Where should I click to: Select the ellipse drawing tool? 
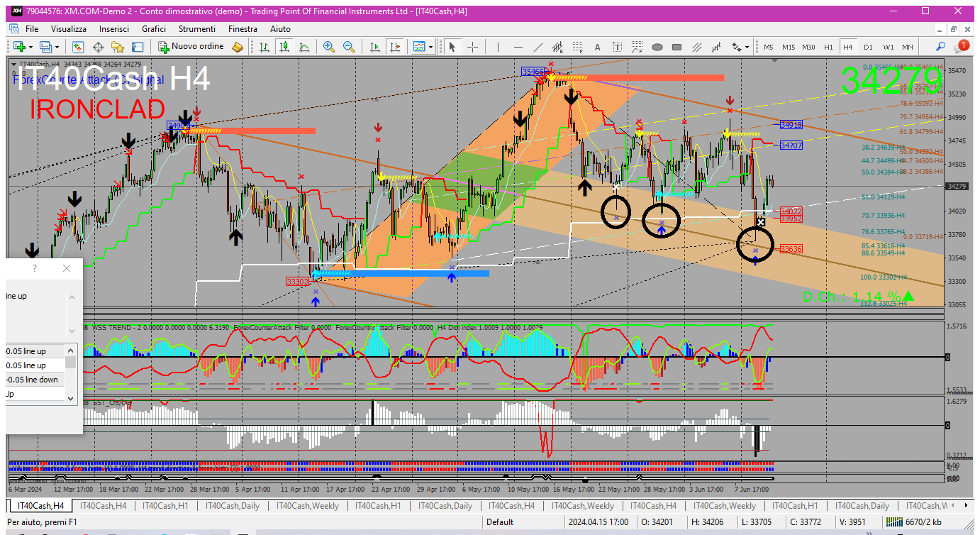point(657,47)
